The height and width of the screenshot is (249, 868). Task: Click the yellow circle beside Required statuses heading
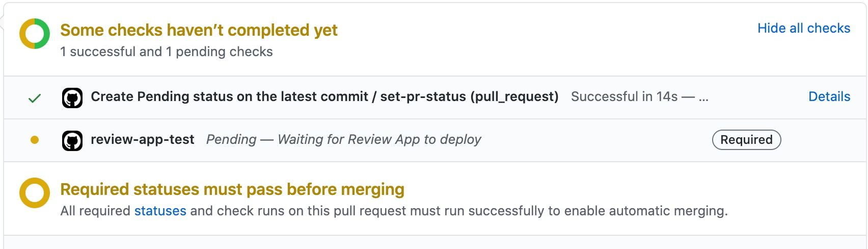(35, 193)
